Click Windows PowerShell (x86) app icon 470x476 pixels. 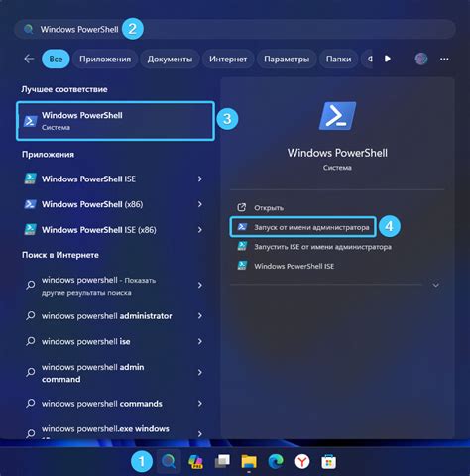pos(31,204)
